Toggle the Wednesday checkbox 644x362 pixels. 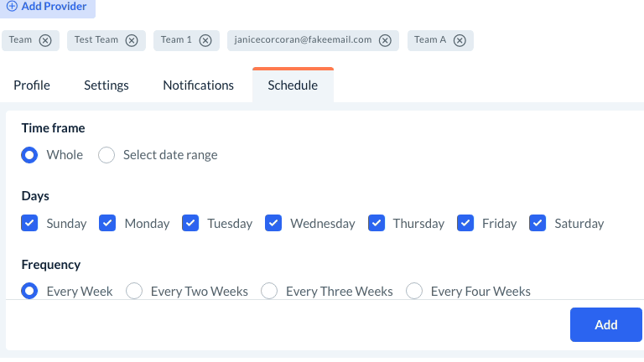click(x=273, y=223)
